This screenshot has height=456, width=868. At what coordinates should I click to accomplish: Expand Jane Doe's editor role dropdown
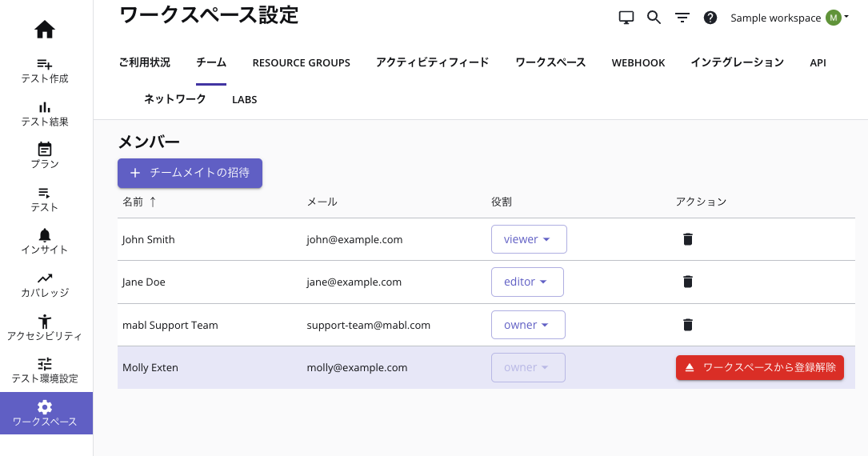click(527, 282)
